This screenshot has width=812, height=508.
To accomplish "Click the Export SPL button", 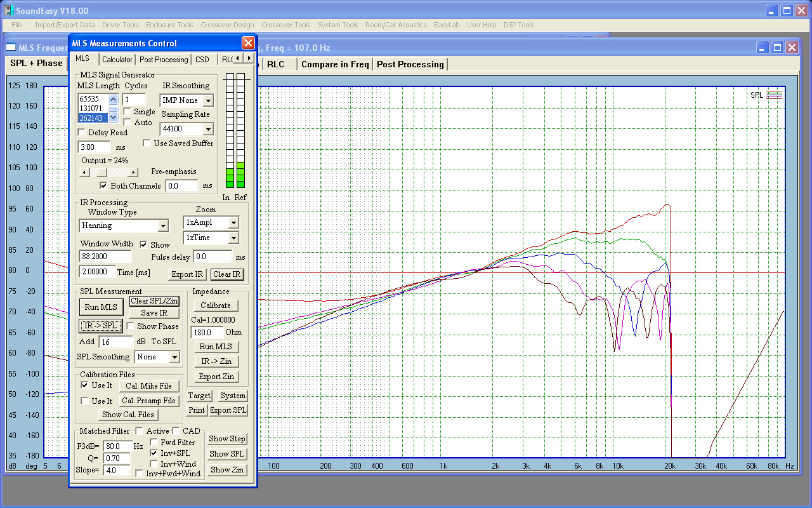I will (x=228, y=410).
